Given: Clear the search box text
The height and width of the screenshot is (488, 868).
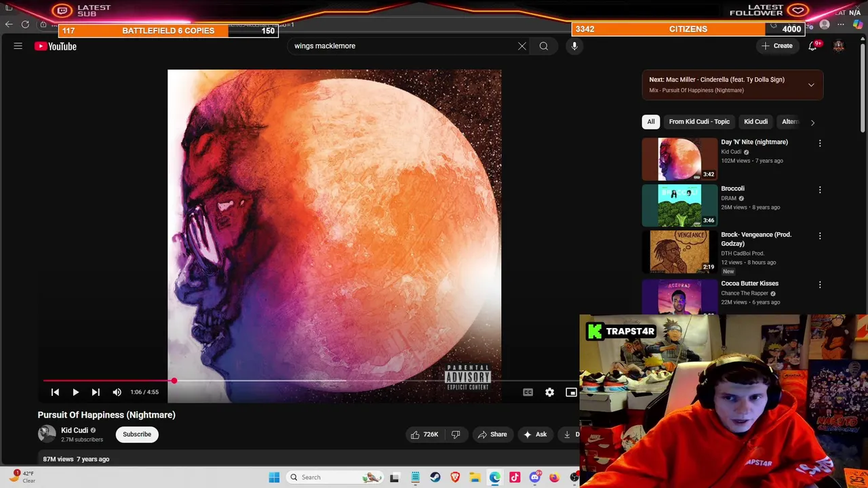Looking at the screenshot, I should [x=522, y=46].
